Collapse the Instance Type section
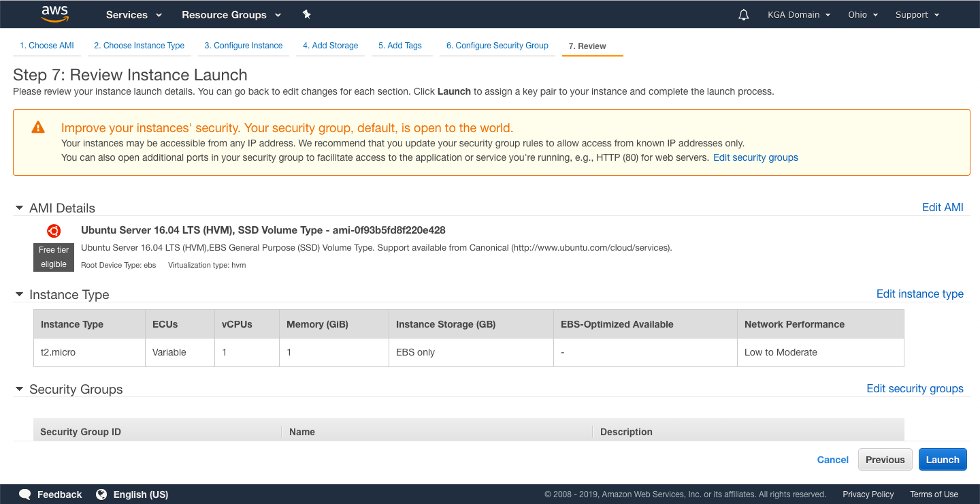Screen dimensions: 980x504 click(19, 295)
